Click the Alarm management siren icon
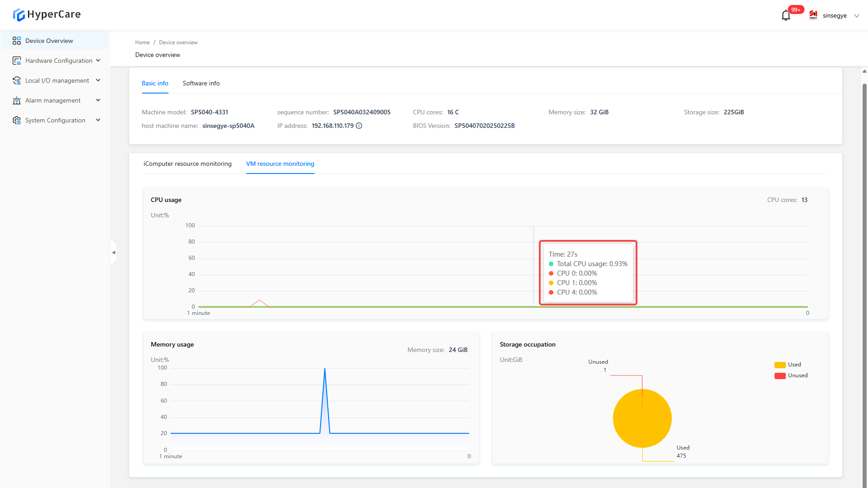Viewport: 868px width, 488px height. point(17,100)
